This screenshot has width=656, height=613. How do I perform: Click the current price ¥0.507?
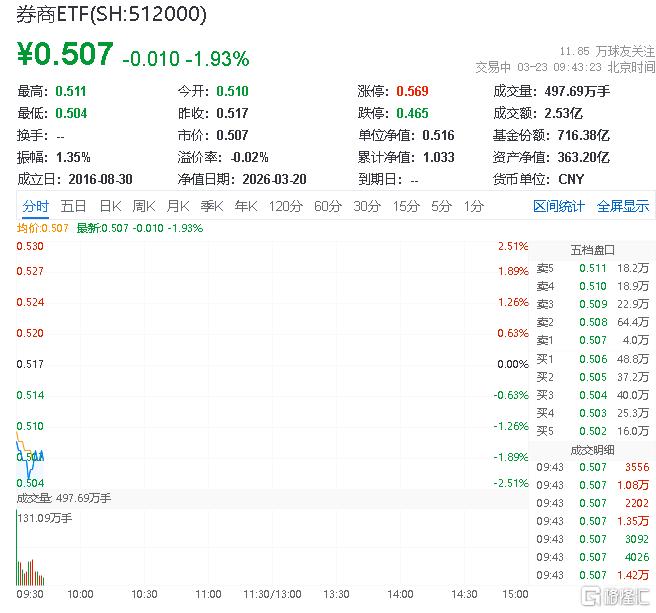tap(65, 54)
